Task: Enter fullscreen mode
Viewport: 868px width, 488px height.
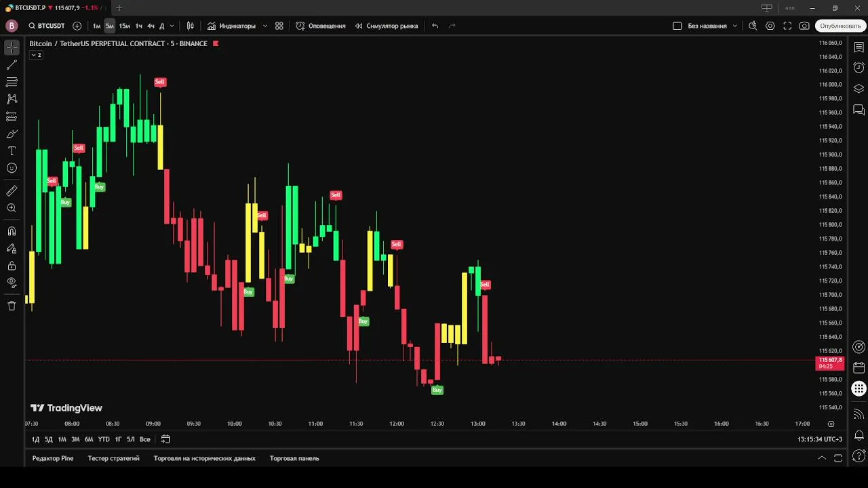Action: click(787, 26)
